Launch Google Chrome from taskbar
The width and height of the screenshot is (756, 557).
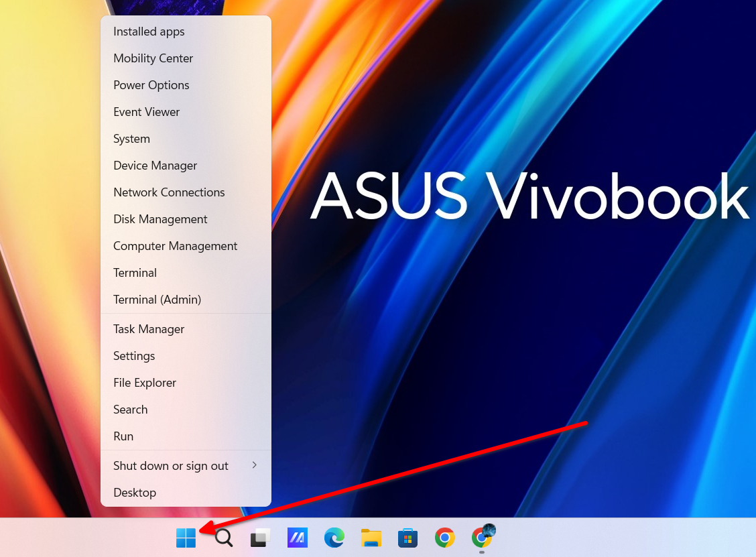tap(444, 538)
